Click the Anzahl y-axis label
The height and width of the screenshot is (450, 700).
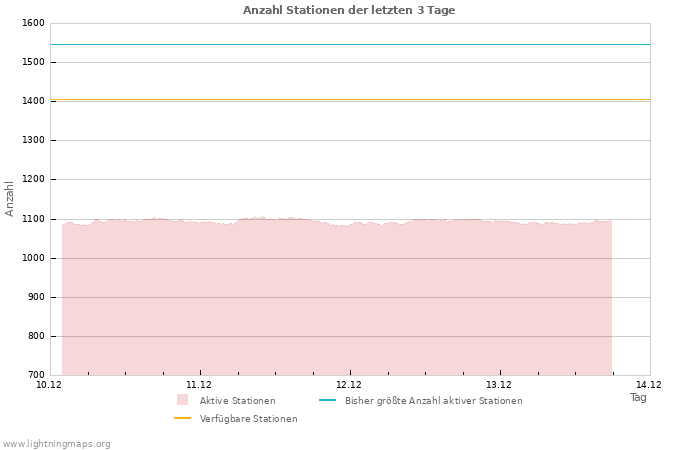point(10,199)
